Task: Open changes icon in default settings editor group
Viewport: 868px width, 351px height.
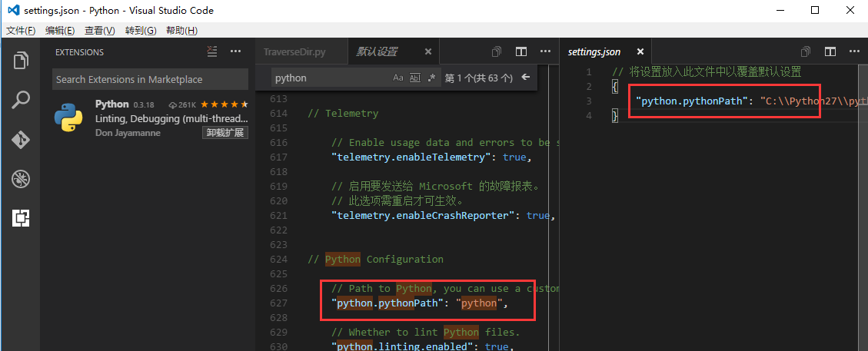Action: (497, 51)
